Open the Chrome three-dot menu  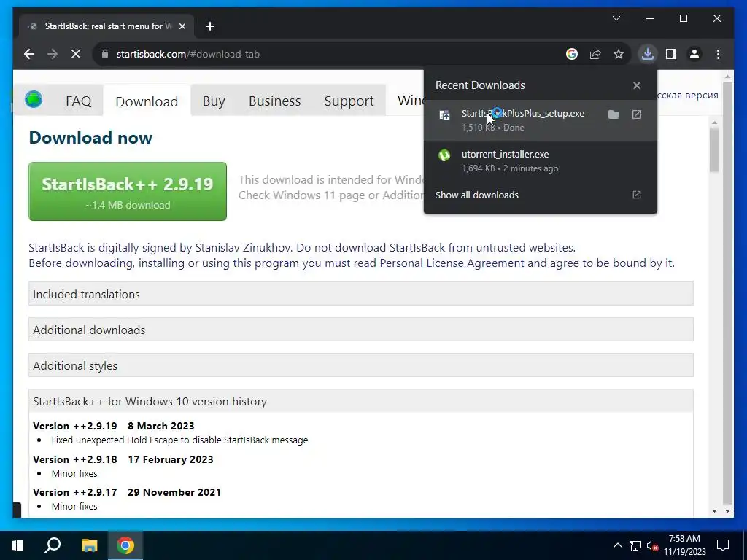click(718, 54)
